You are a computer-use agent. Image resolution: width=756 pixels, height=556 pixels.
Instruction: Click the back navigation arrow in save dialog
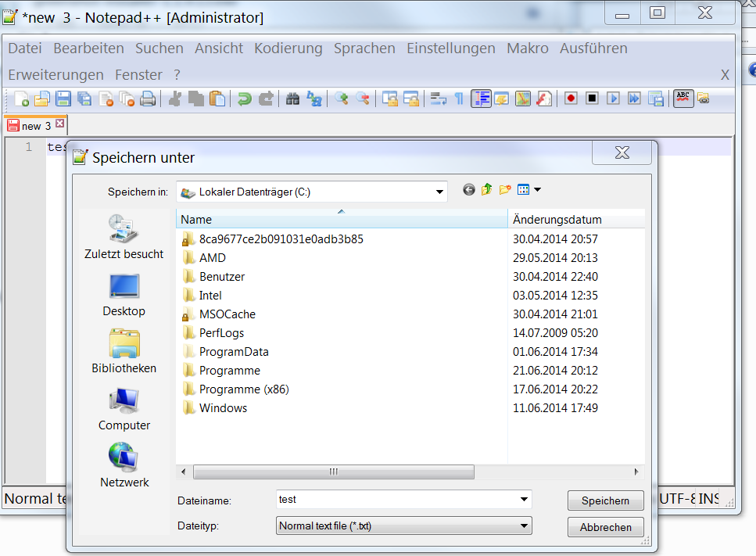468,189
